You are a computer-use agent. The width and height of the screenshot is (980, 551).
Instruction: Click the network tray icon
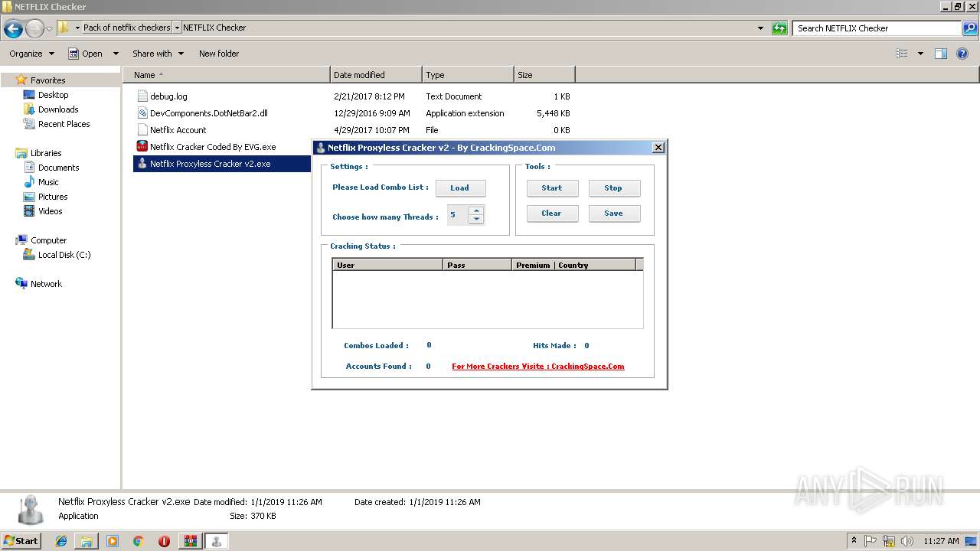pyautogui.click(x=889, y=541)
